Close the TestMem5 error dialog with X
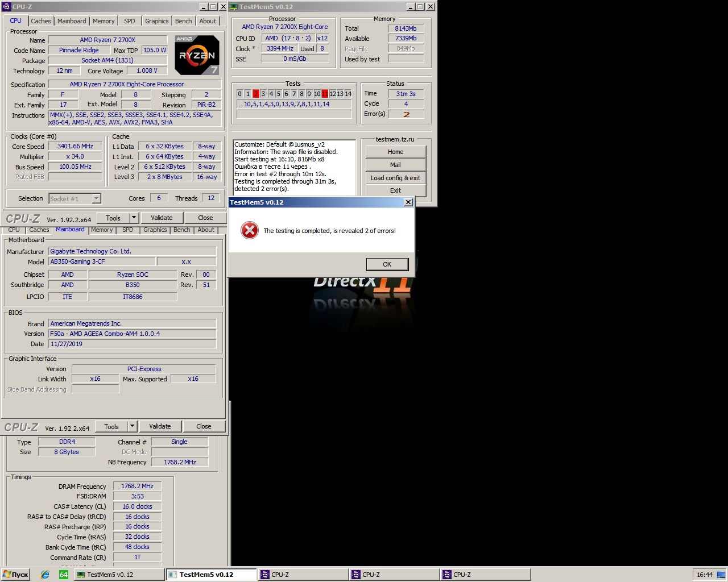 (x=408, y=202)
